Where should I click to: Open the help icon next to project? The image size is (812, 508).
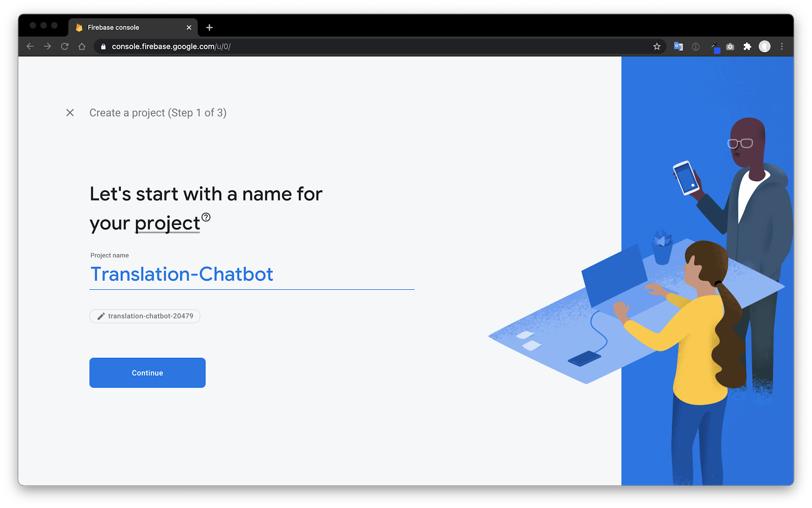[206, 217]
